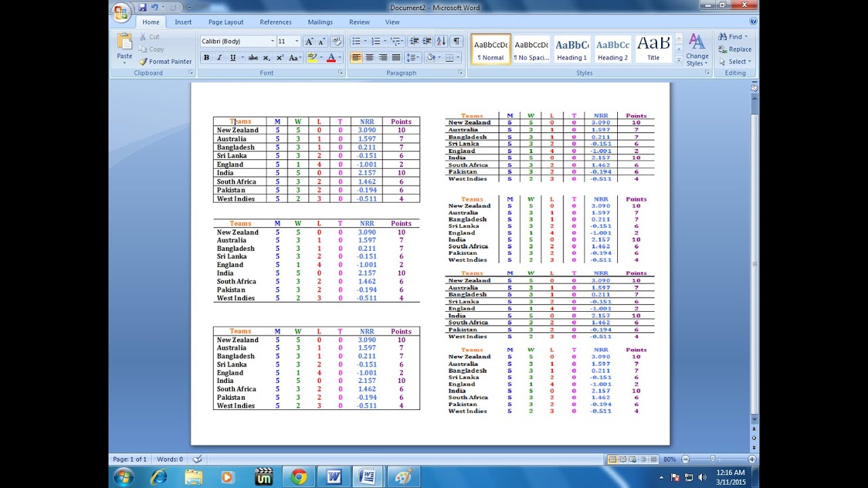The height and width of the screenshot is (488, 868).
Task: Apply subscript formatting
Action: 267,58
